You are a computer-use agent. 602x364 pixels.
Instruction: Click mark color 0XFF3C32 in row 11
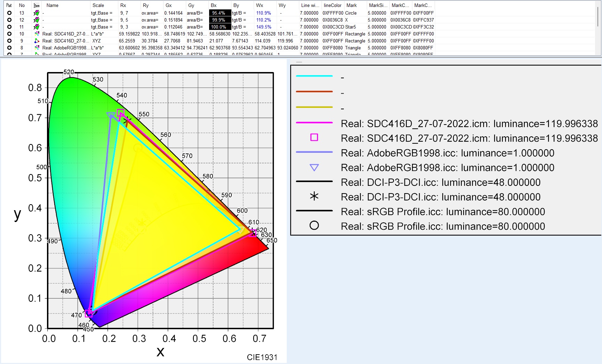pos(423,27)
